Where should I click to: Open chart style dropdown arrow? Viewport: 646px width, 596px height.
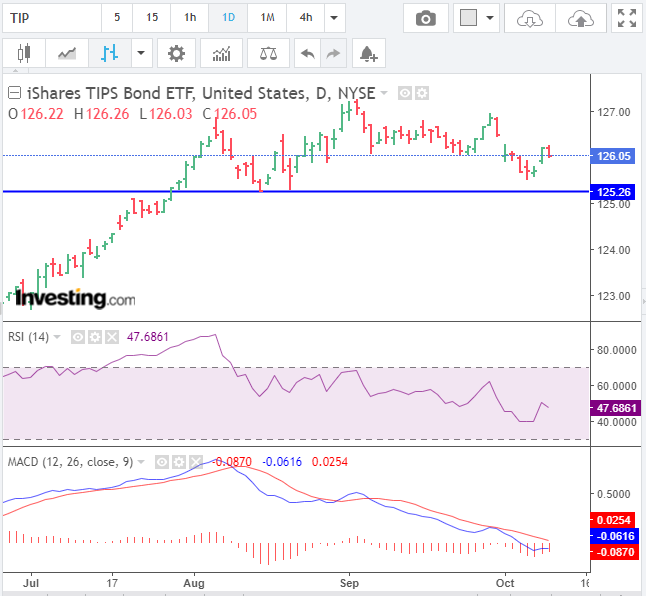point(141,53)
